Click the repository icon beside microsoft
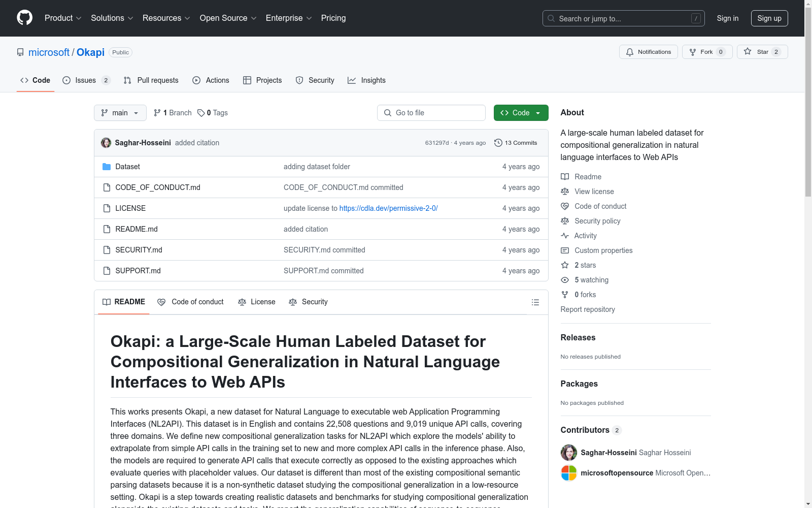This screenshot has height=508, width=812. tap(20, 52)
